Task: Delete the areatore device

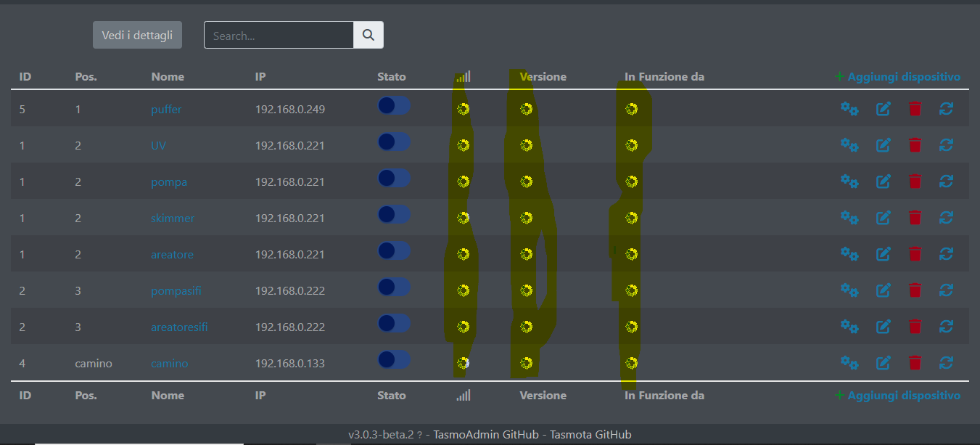Action: [915, 254]
